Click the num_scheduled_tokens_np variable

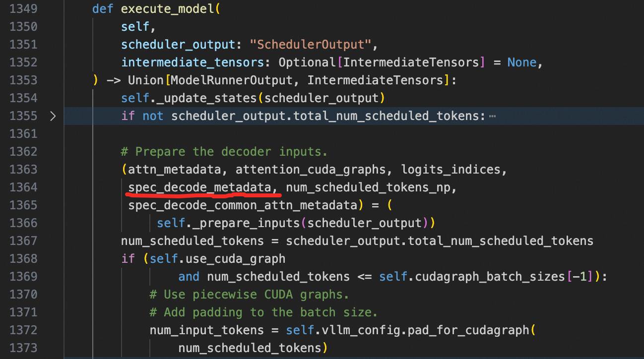coord(371,187)
